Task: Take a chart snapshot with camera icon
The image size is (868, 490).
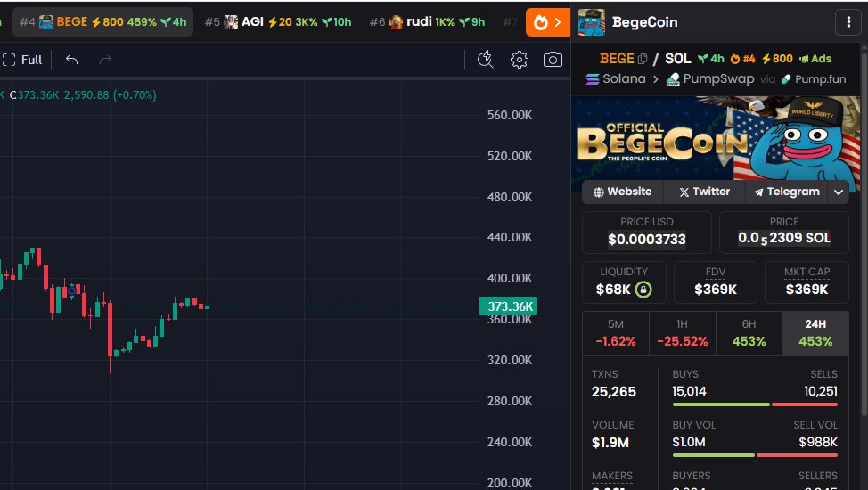Action: click(x=553, y=60)
